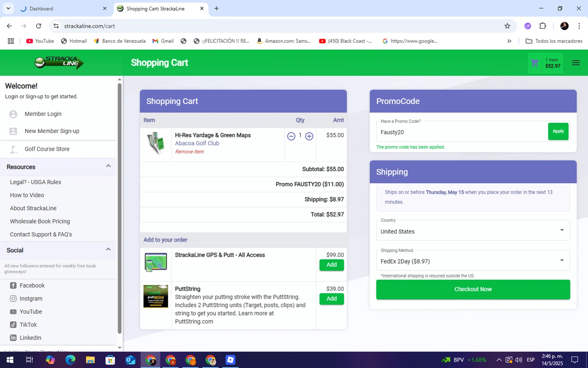Open the Abacoa Golf Club link
Image resolution: width=588 pixels, height=368 pixels.
point(197,144)
